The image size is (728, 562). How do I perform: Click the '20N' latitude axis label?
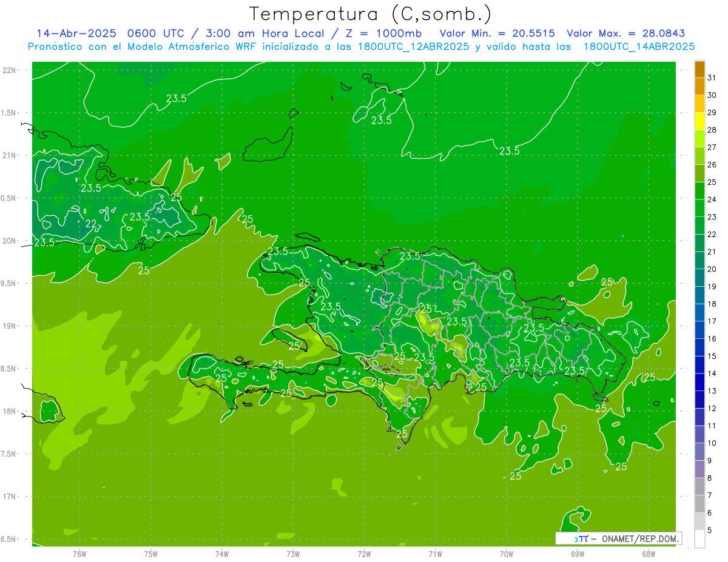[x=10, y=241]
